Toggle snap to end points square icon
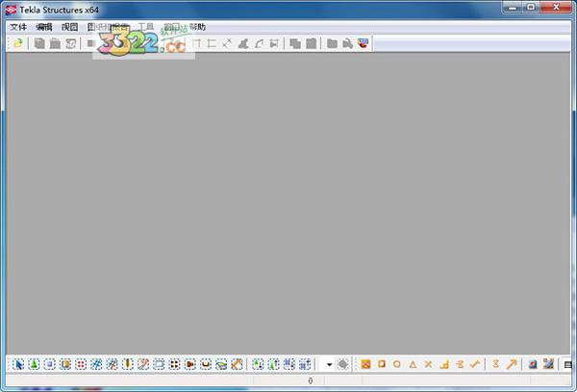 382,364
